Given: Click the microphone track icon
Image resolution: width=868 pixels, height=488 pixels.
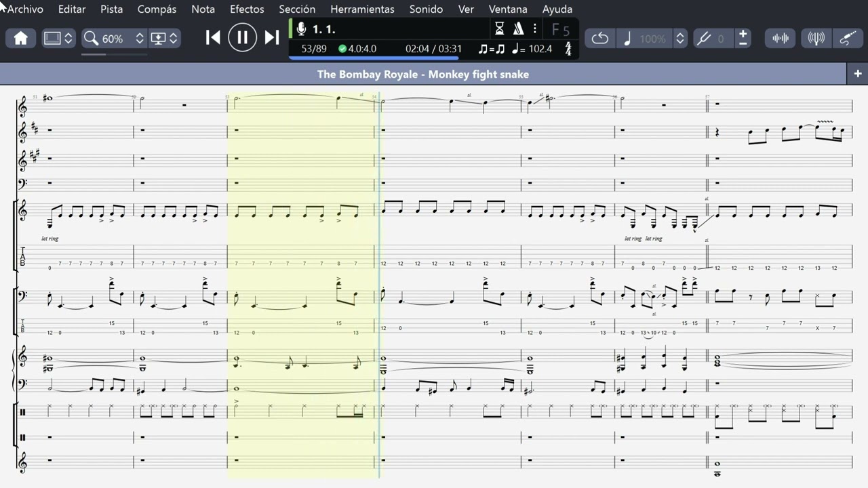Looking at the screenshot, I should (301, 29).
